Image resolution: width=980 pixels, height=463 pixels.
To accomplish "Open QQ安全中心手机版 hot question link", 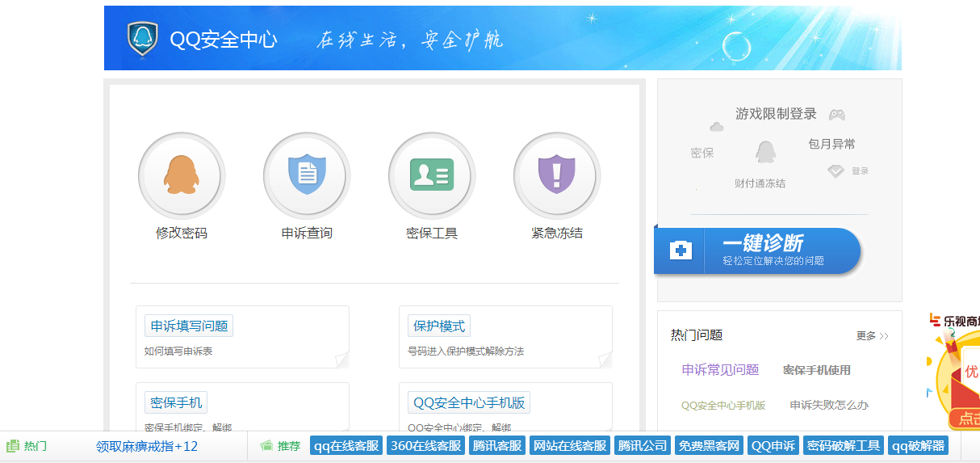I will (x=723, y=406).
